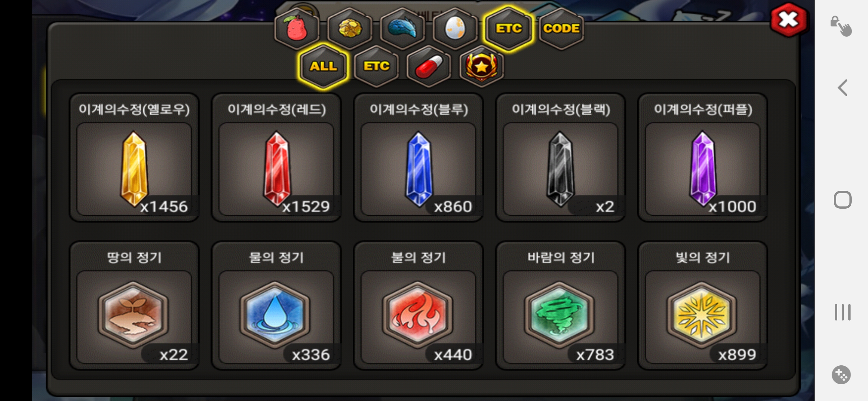Select the purple crystal item x1000

point(703,157)
